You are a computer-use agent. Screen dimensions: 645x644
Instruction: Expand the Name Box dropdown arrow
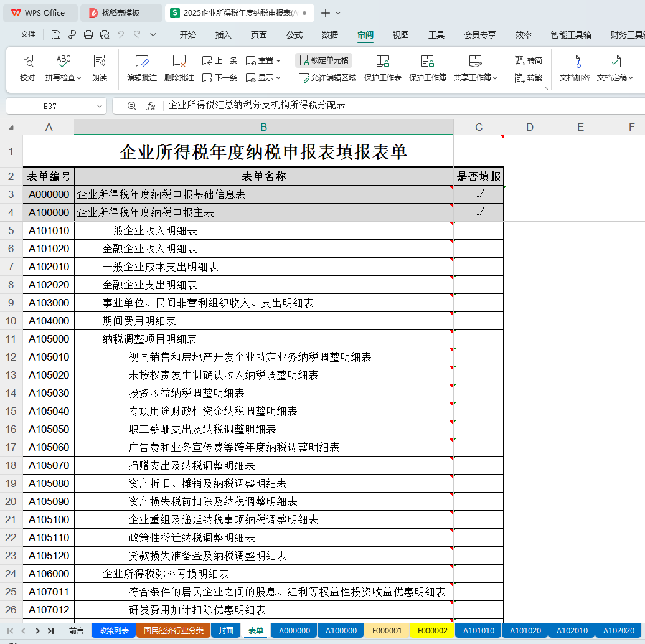click(x=99, y=106)
